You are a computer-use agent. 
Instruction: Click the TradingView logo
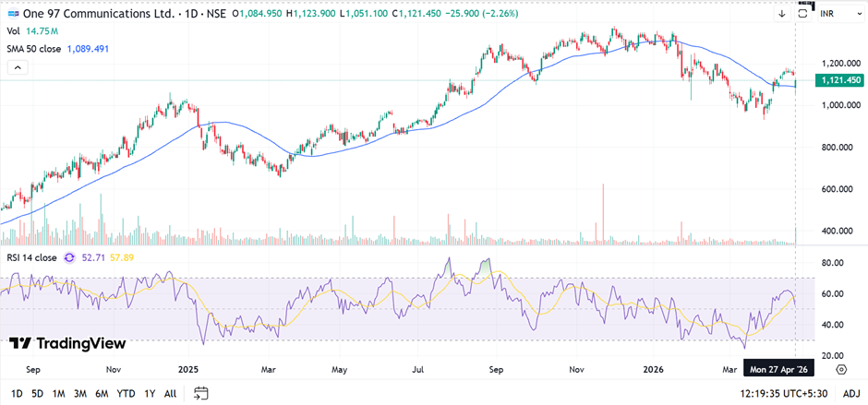pyautogui.click(x=67, y=343)
